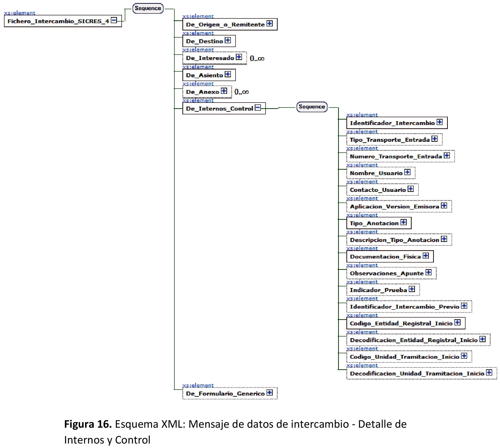Expand Decodificacion_Entidad_Registral_Inicio plus icon
The width and height of the screenshot is (500, 448).
483,340
